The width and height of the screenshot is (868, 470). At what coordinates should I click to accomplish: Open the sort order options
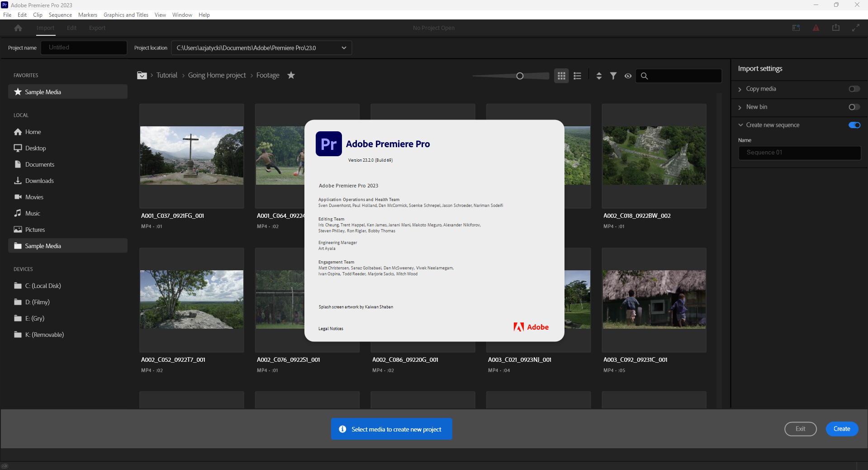click(599, 76)
